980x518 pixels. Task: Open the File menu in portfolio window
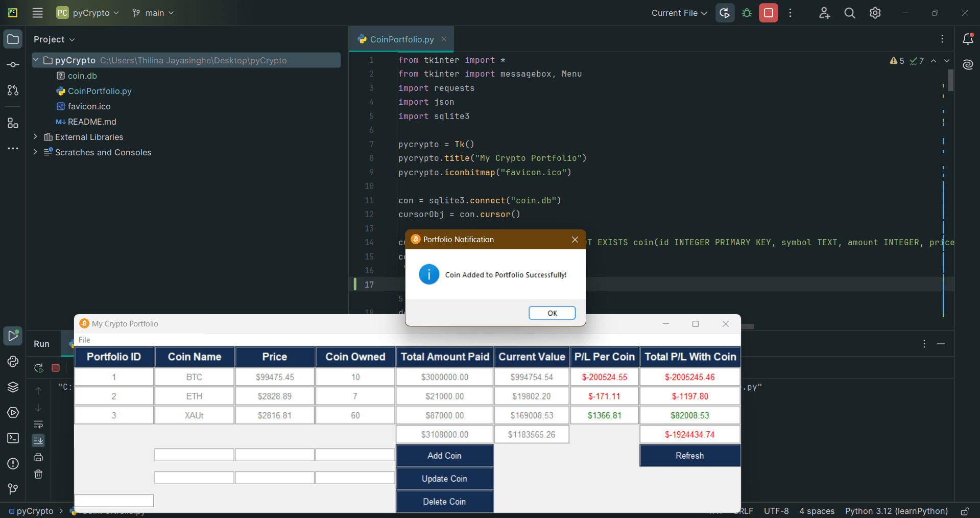pos(84,340)
